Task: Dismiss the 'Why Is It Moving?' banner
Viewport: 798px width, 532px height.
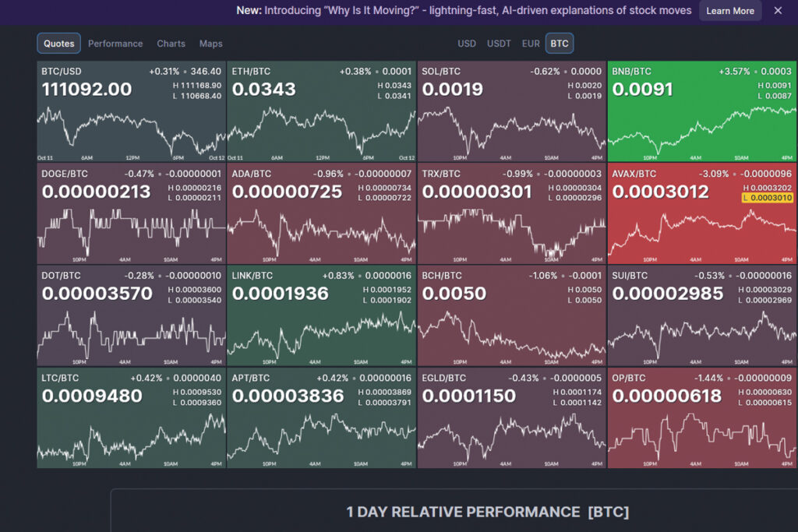Action: click(778, 11)
